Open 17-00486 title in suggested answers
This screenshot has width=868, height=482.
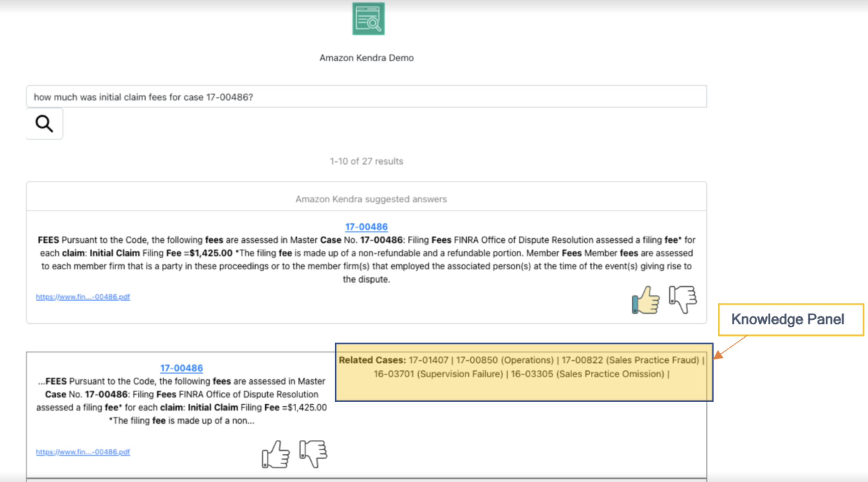(366, 227)
